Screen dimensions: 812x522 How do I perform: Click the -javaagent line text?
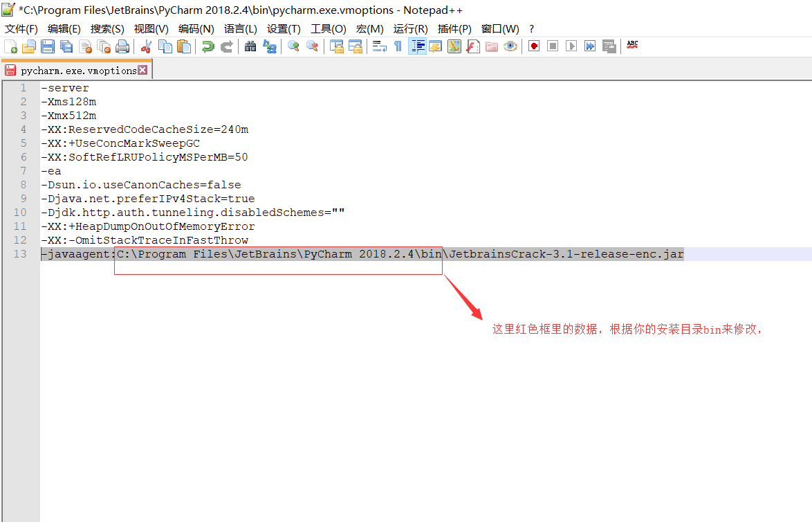[362, 254]
